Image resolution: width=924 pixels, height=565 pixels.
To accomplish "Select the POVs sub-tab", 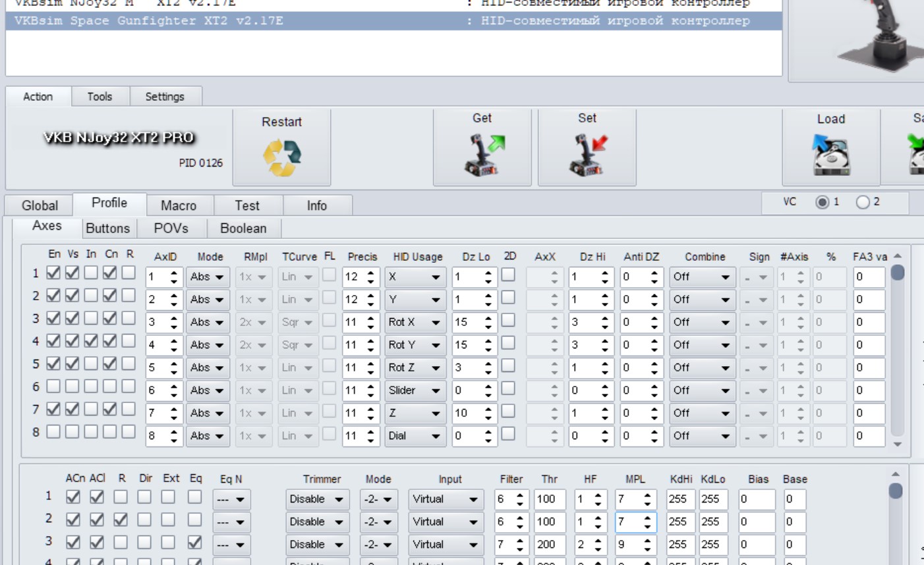I will pos(171,229).
